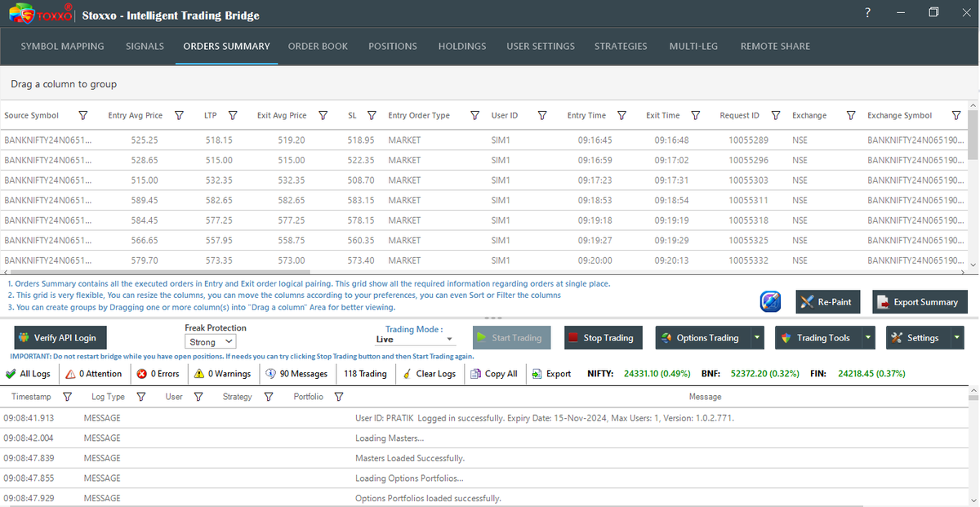Click the NIFTY value 24331.10 (0.49%)
This screenshot has width=980, height=507.
[x=657, y=374]
